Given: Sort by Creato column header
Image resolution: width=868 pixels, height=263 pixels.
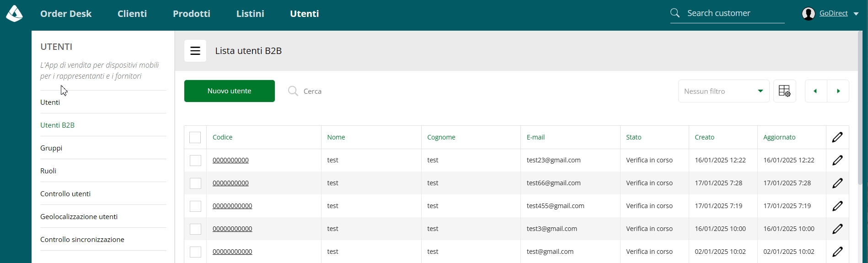Looking at the screenshot, I should coord(705,137).
